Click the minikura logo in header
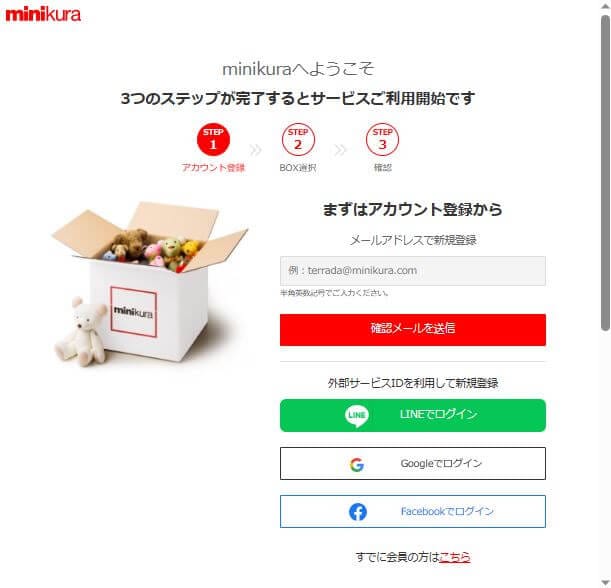Screen dimensions: 611x588 [x=43, y=14]
